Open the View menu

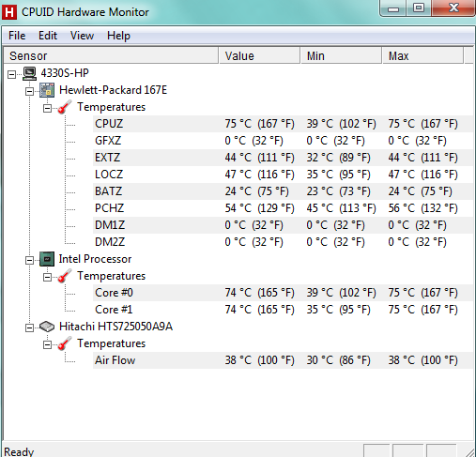click(x=82, y=36)
